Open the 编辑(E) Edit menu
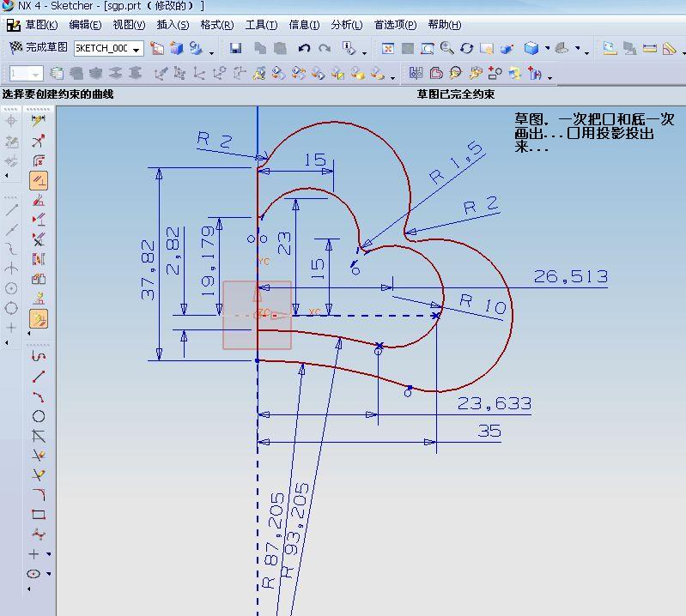The image size is (686, 616). click(x=85, y=25)
